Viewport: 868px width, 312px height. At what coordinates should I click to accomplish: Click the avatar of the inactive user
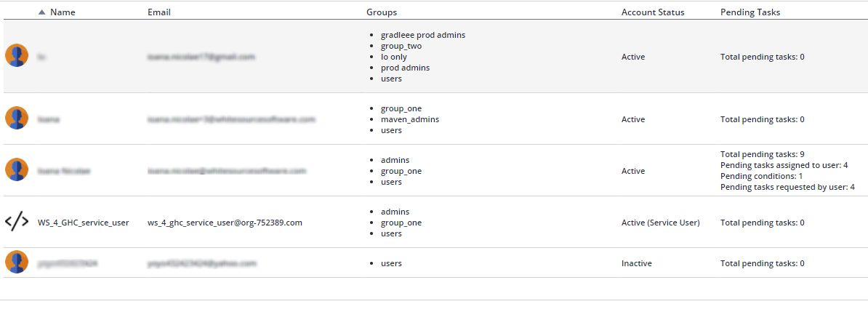coord(17,263)
